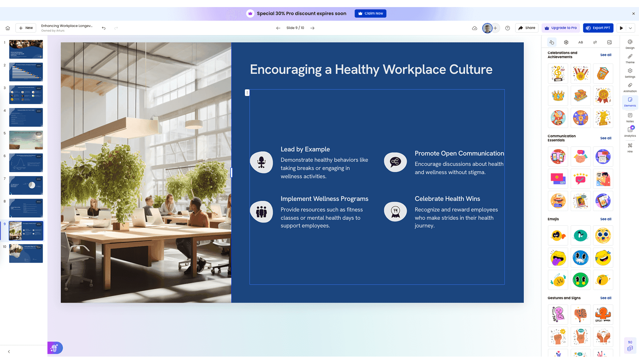Click the presentation title Enhancing Workplace Longev..
The width and height of the screenshot is (639, 364).
click(67, 26)
